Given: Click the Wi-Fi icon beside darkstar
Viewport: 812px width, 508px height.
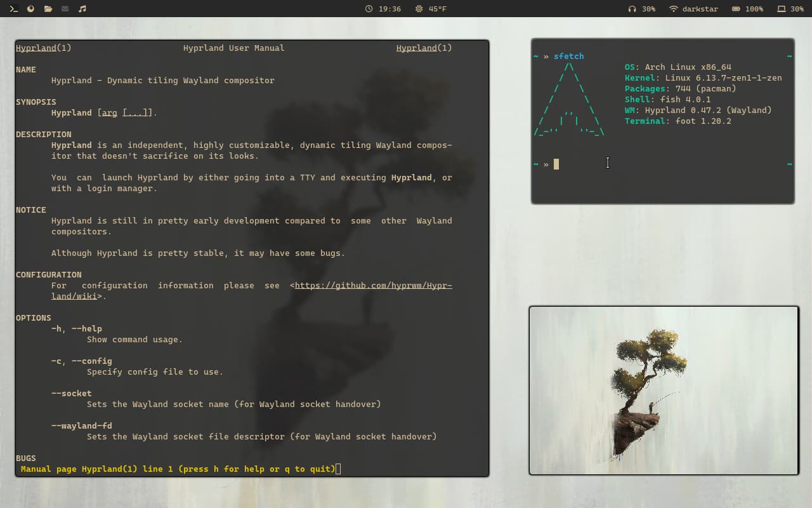Looking at the screenshot, I should click(x=674, y=9).
